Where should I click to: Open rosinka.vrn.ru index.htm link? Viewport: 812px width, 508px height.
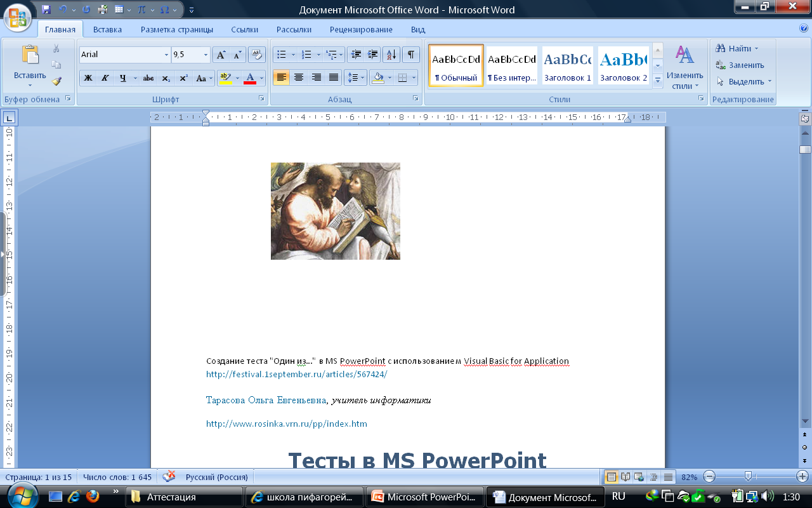pos(287,424)
